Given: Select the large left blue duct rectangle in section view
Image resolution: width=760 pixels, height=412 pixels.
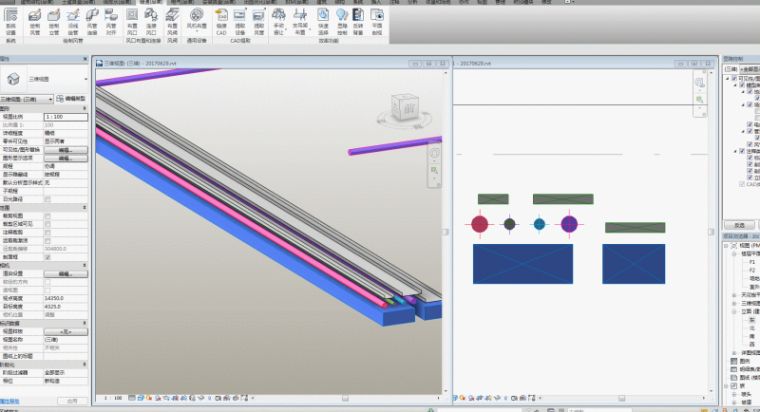Looking at the screenshot, I should 522,264.
